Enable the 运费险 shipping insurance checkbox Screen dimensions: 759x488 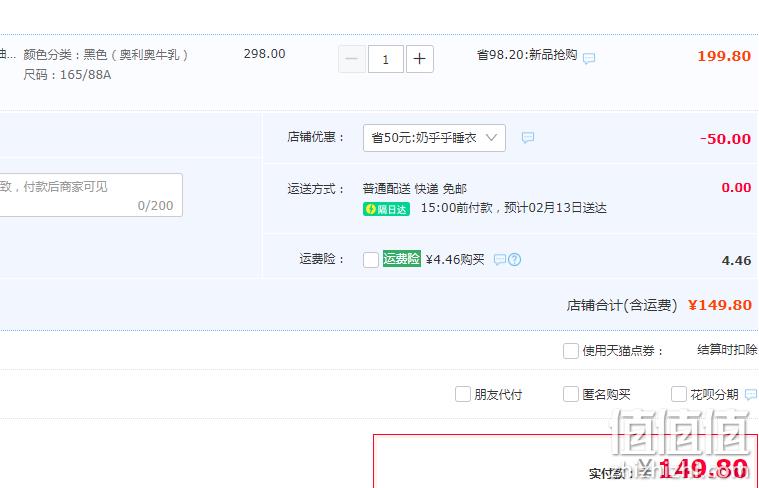coord(371,259)
